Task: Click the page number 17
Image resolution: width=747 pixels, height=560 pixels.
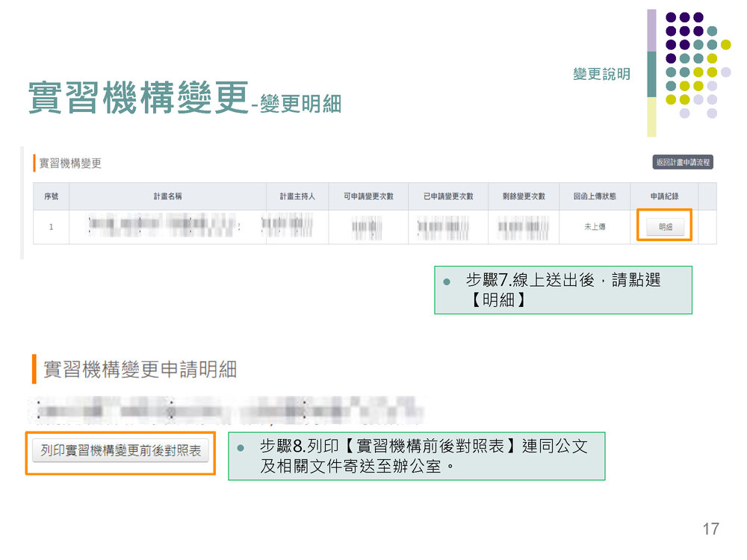Action: [710, 529]
